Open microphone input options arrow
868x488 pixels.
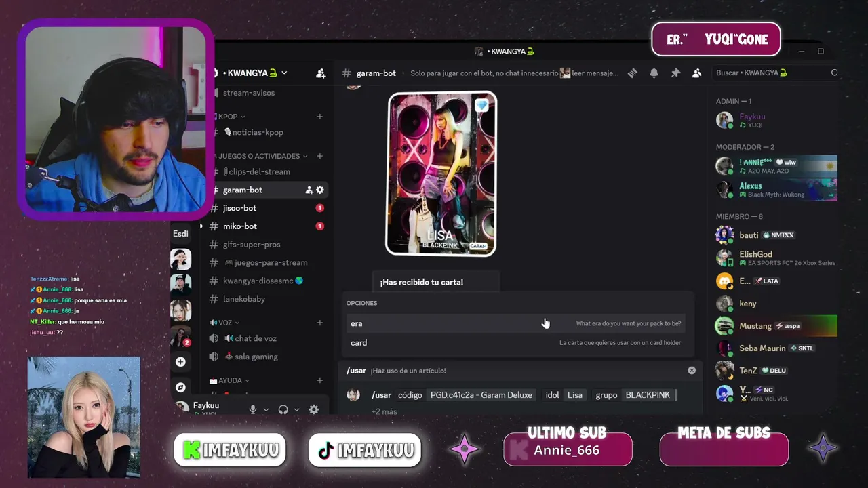coord(266,409)
